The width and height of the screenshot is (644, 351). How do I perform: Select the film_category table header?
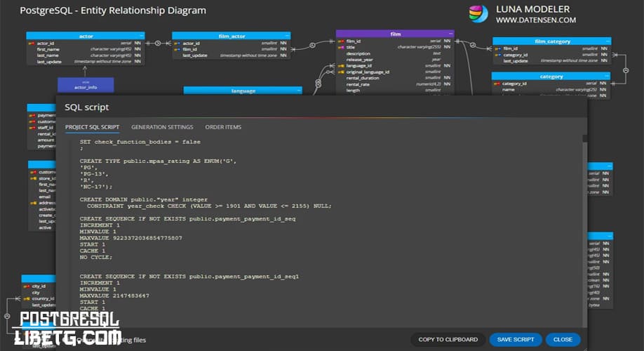pos(552,41)
